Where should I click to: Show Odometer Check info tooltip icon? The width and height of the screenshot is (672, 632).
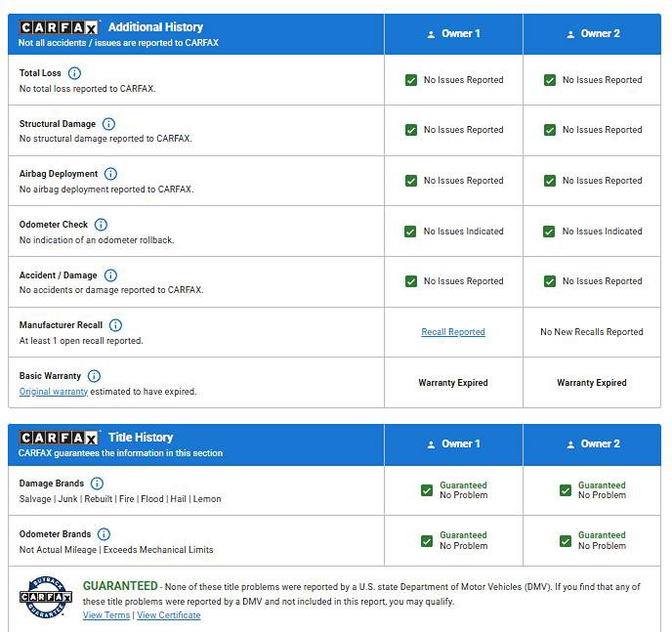click(x=101, y=225)
